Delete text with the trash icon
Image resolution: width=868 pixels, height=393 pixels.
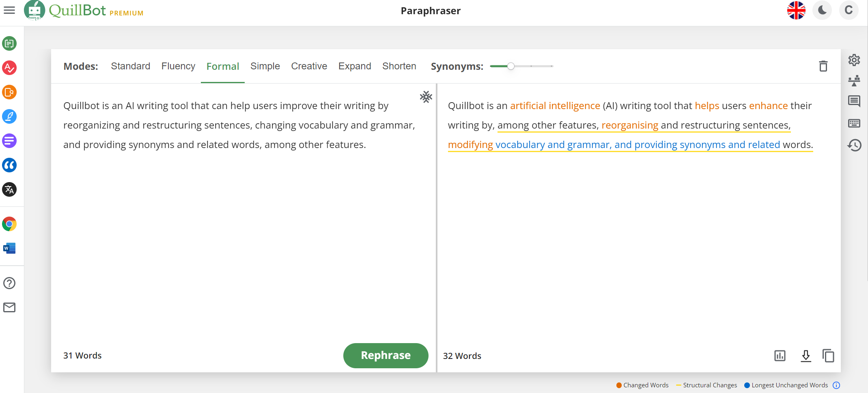pos(823,66)
